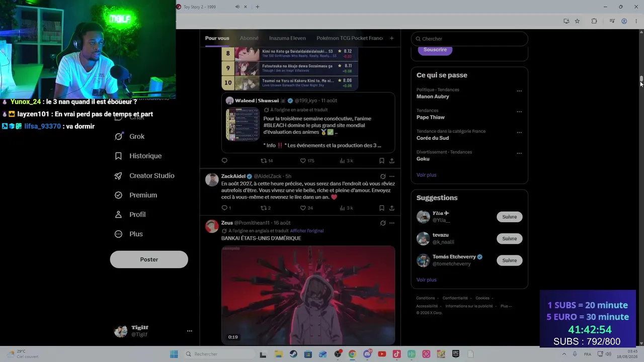
Task: Go to Premium in the sidebar
Action: (x=136, y=195)
